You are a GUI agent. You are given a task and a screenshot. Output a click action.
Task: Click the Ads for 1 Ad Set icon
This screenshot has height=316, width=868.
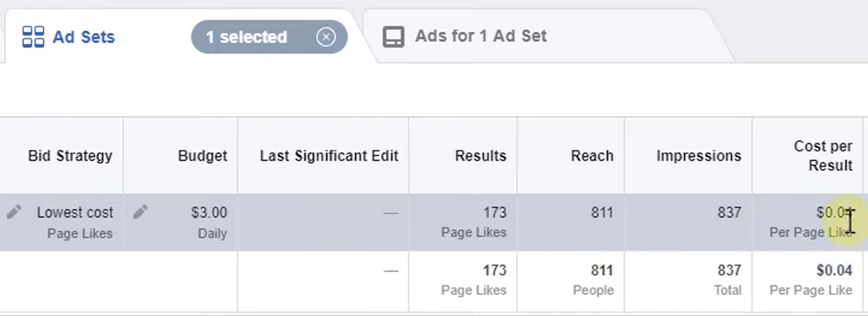tap(393, 37)
